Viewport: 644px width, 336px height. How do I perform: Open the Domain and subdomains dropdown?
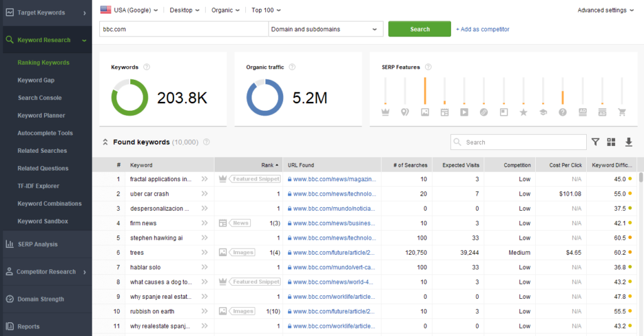point(326,29)
